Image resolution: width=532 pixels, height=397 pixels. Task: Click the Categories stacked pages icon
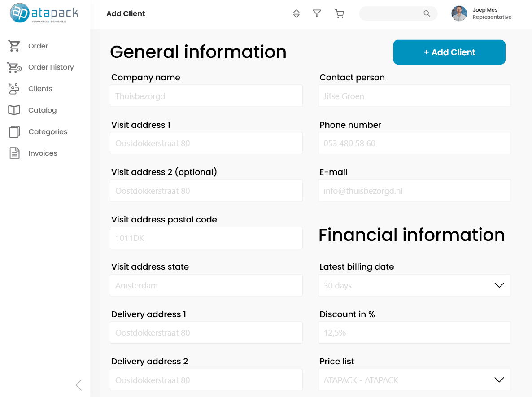pos(14,132)
